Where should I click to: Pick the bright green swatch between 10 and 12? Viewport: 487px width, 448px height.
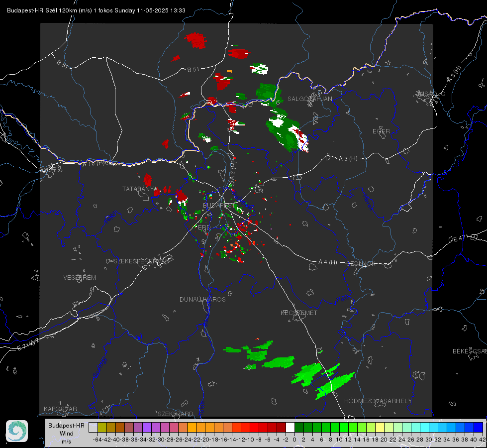point(344,427)
